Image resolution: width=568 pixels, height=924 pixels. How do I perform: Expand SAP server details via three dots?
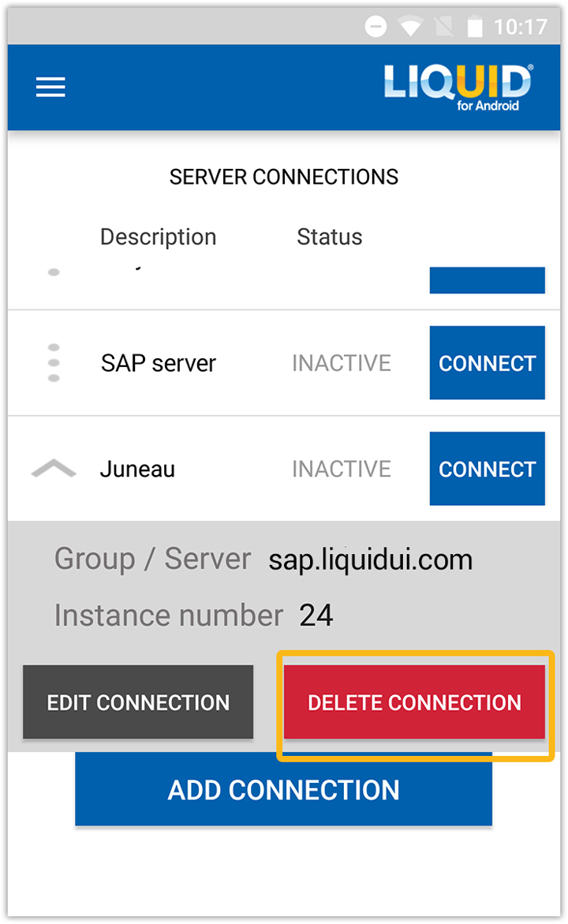(x=54, y=363)
